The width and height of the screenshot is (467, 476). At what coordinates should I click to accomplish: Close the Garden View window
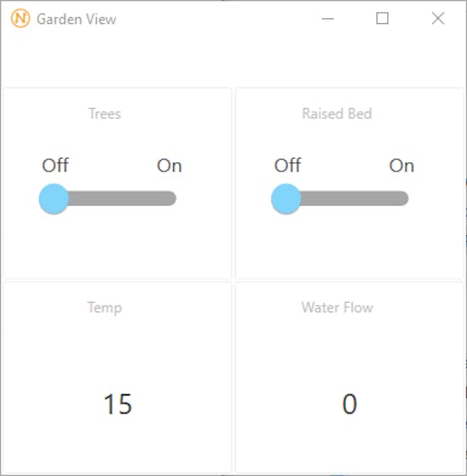click(438, 18)
